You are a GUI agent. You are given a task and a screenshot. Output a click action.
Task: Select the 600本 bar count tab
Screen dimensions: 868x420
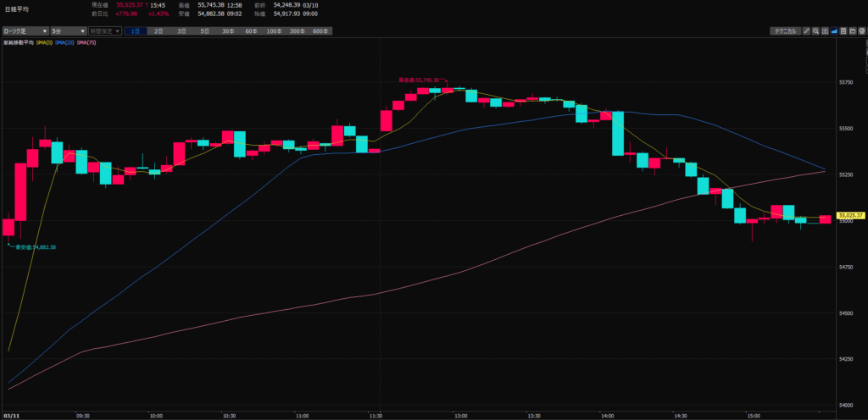[320, 30]
